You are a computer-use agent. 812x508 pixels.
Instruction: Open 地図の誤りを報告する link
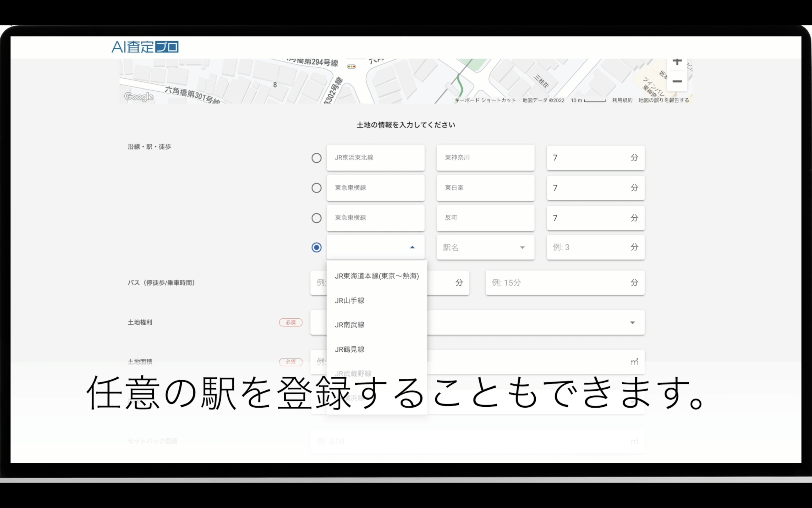pos(664,100)
